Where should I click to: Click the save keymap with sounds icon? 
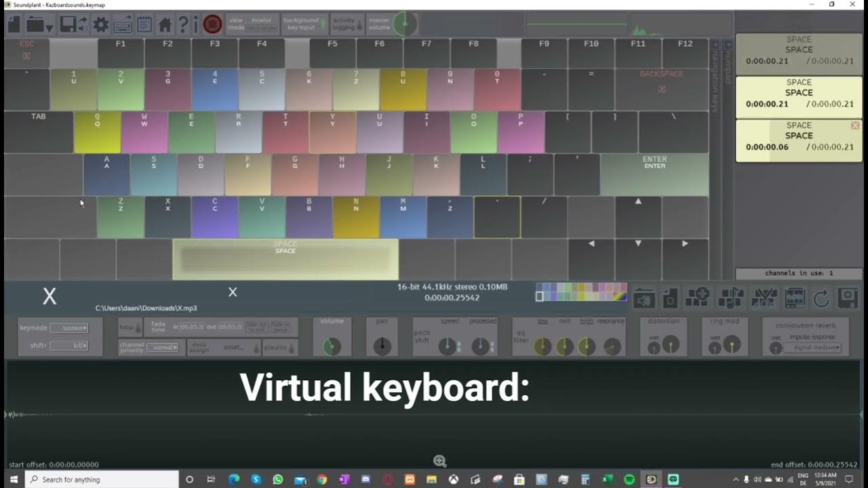83,25
